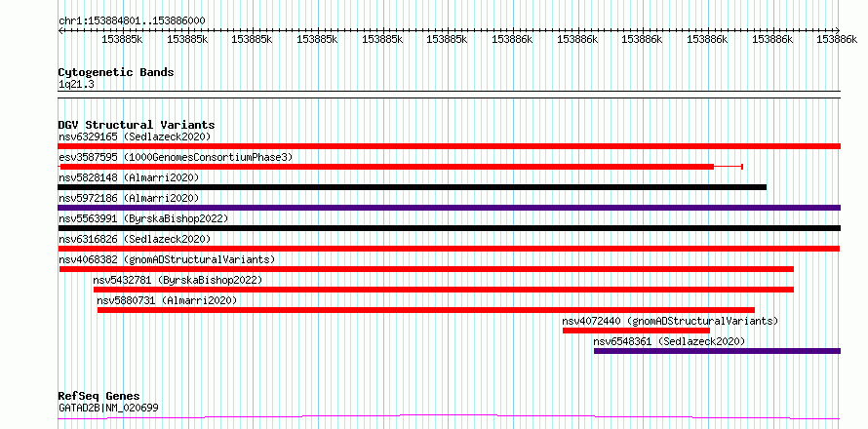The image size is (868, 429).
Task: Open nsv6316826 (Sedlazeck2020) label
Action: [x=135, y=239]
